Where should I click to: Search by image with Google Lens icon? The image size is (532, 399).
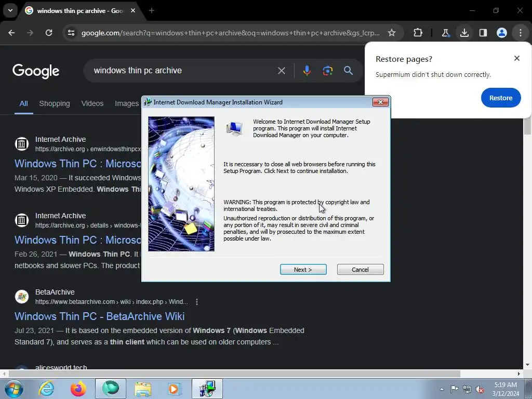(327, 71)
